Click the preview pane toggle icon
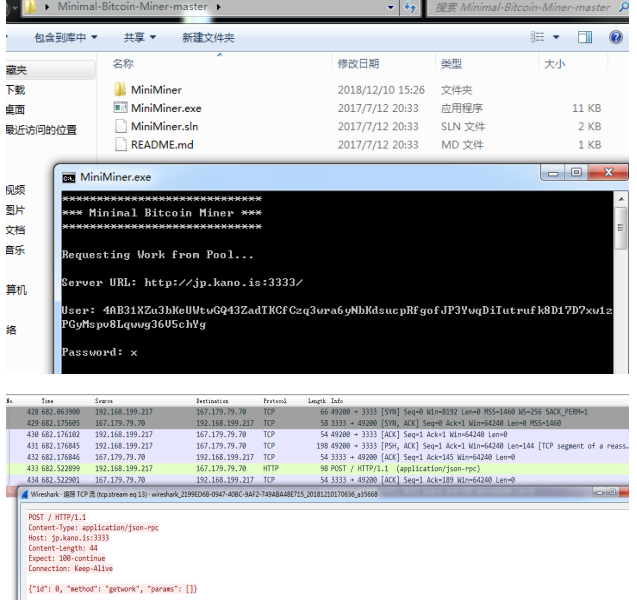 (x=584, y=38)
